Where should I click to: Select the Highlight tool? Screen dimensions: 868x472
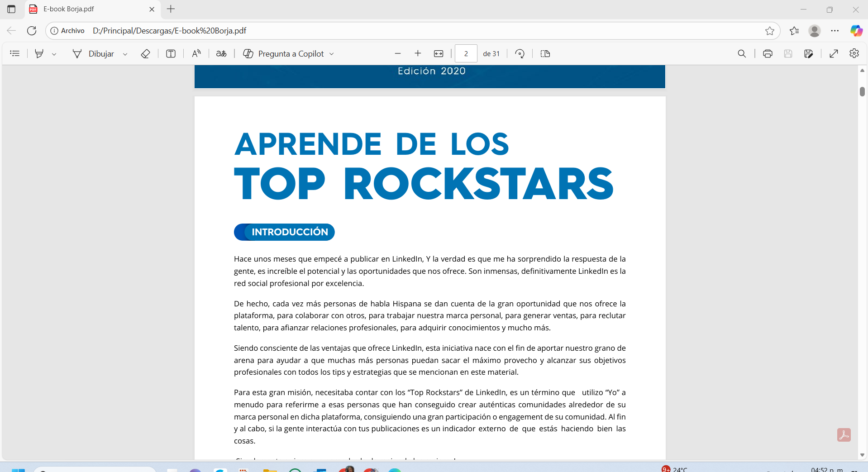click(x=39, y=54)
